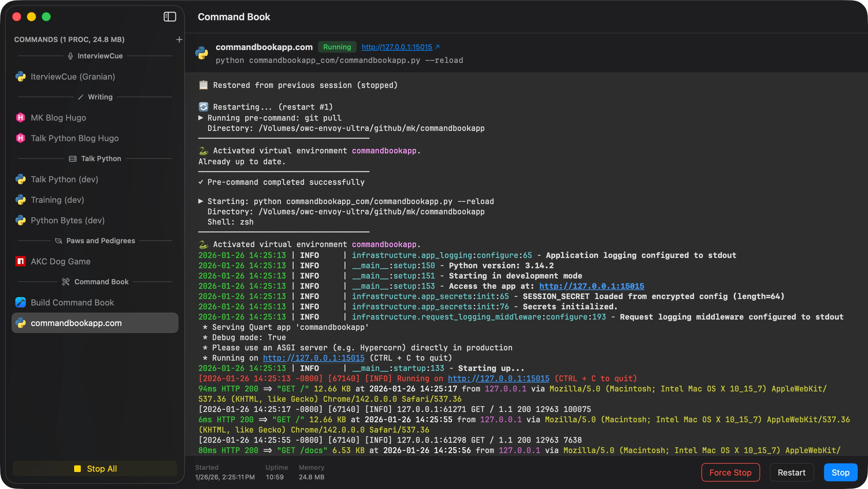Click the microphone icon in the InterviewCue header
The width and height of the screenshot is (868, 489).
point(70,56)
